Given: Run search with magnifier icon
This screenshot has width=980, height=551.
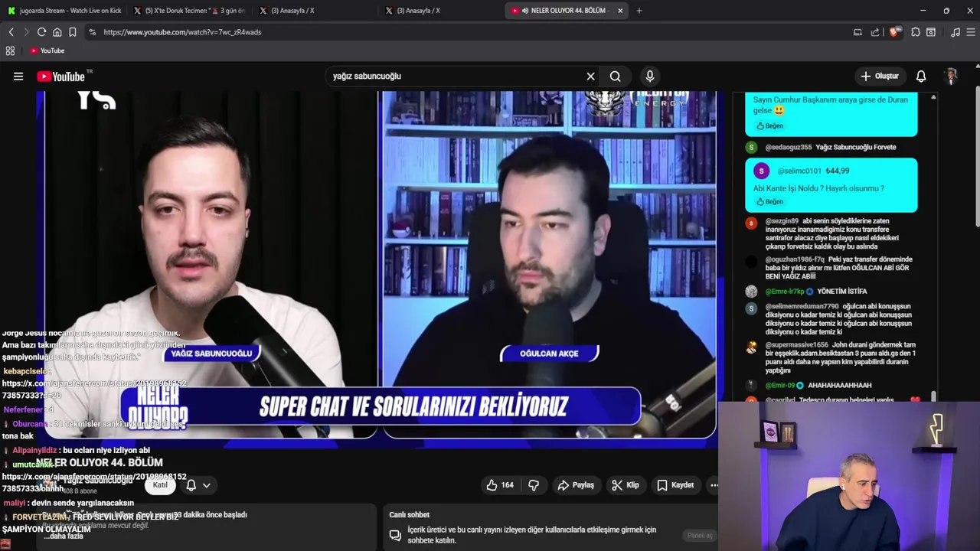Looking at the screenshot, I should coord(615,77).
